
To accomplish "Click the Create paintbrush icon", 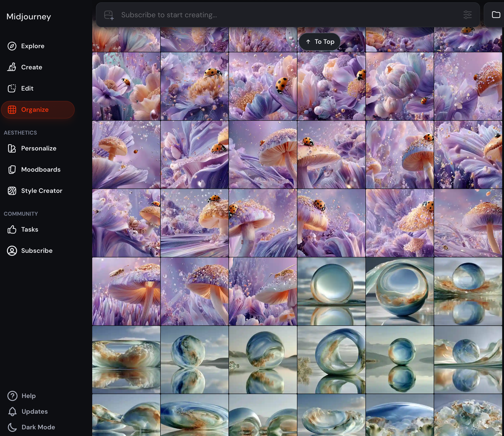I will tap(12, 67).
